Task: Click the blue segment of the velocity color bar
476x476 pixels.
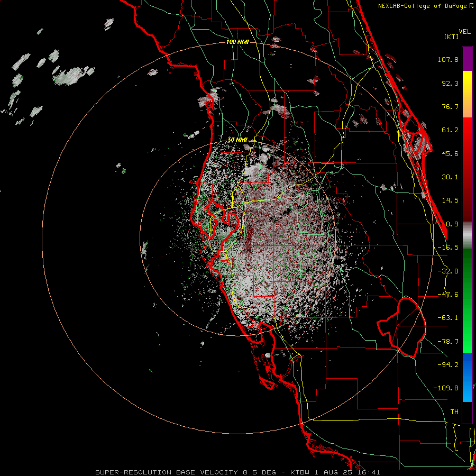Action: [x=467, y=377]
